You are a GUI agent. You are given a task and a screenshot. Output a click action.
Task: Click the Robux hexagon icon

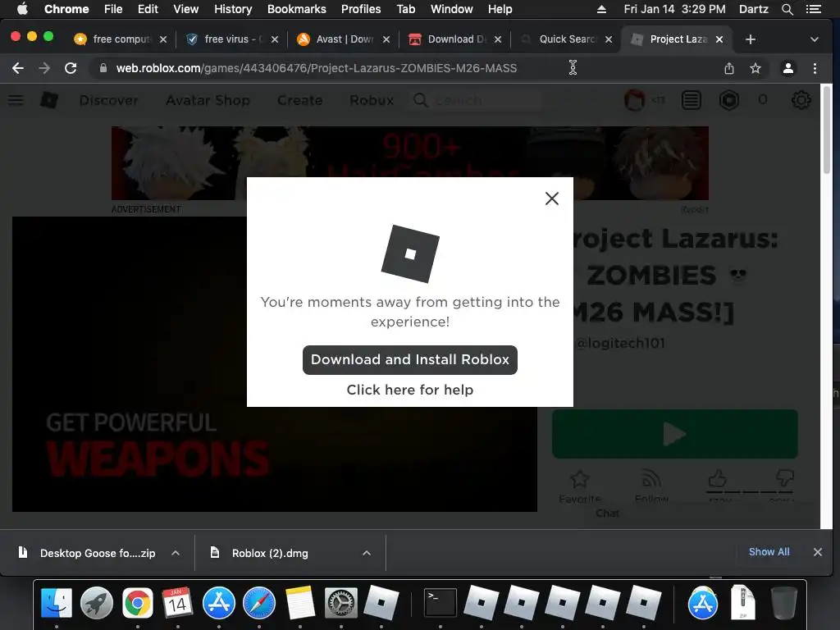[x=729, y=100]
